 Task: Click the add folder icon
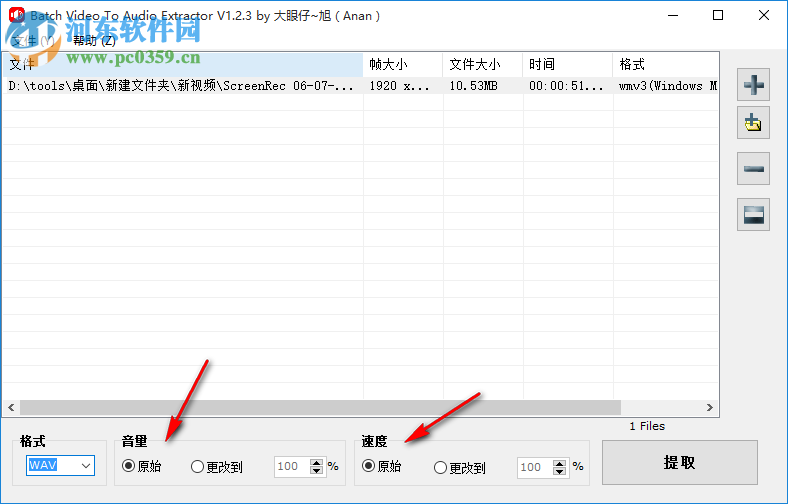(753, 123)
